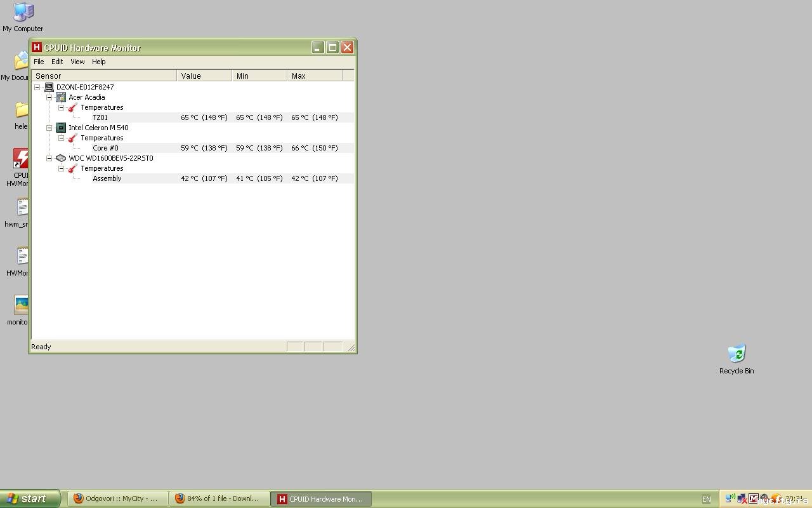Maximize the CPUID Hardware Monitor window
The width and height of the screenshot is (812, 508).
332,48
